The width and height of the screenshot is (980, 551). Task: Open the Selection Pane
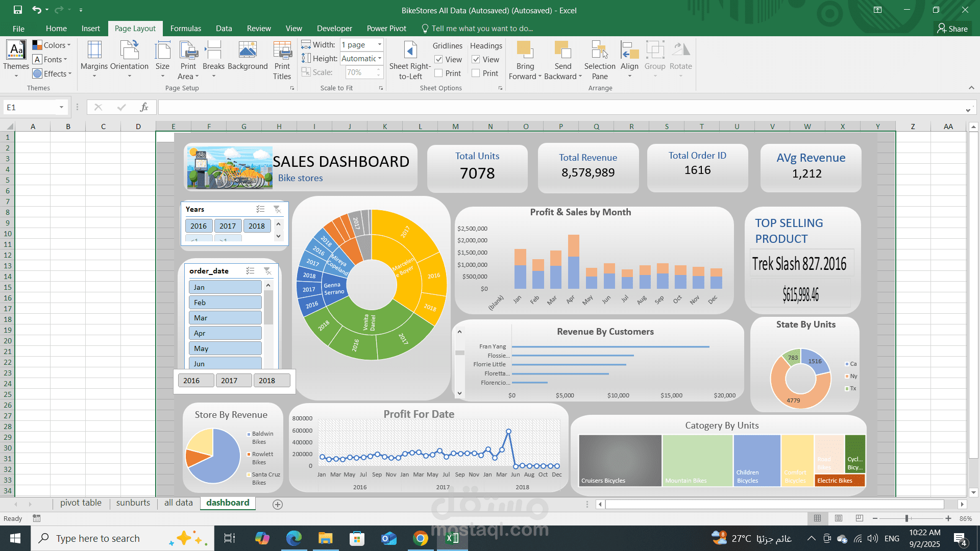[x=600, y=60]
